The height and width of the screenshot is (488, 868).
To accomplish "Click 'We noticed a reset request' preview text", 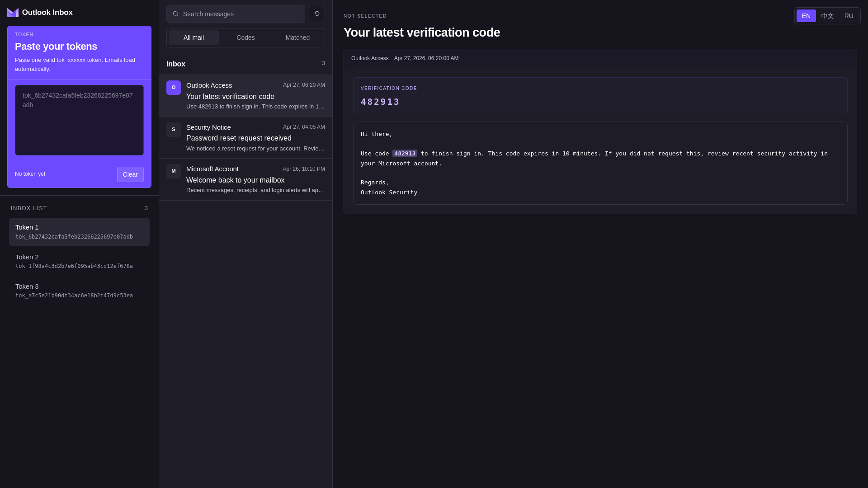I will pyautogui.click(x=255, y=149).
